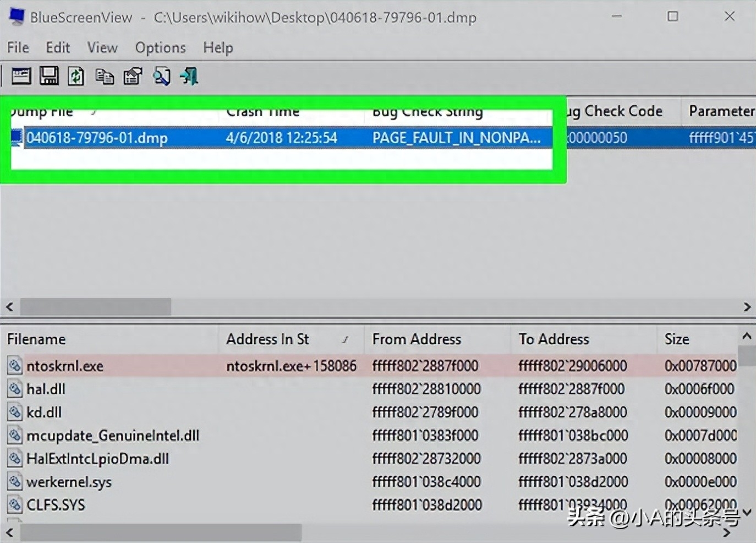756x543 pixels.
Task: Click lower pane horizontal scroll right arrow
Action: point(727,532)
